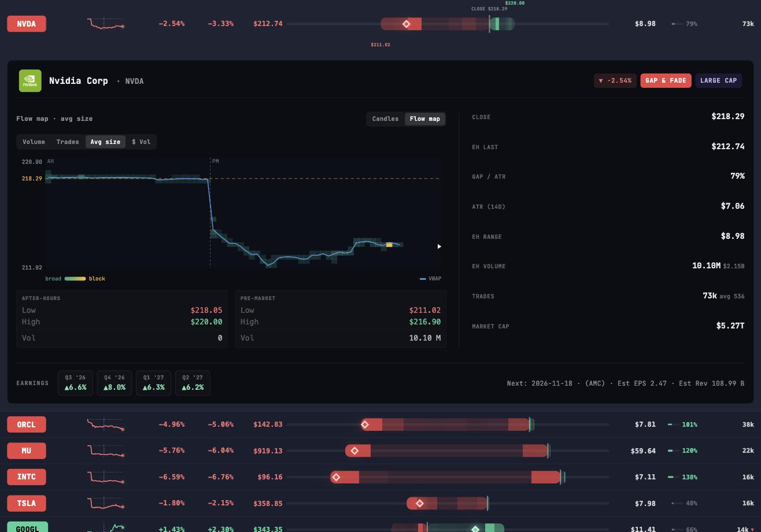761x532 pixels.
Task: Select the Trades flow metric
Action: point(68,142)
